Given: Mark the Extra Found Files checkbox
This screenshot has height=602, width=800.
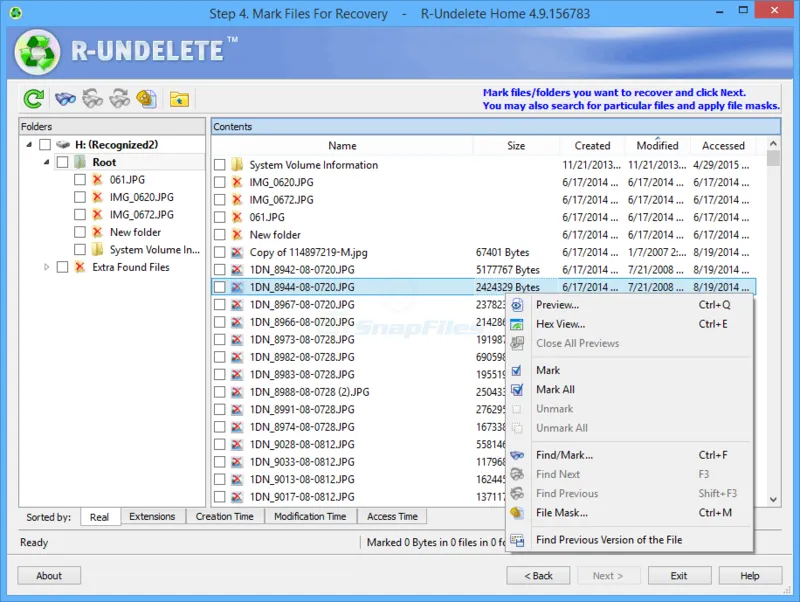Looking at the screenshot, I should click(62, 268).
